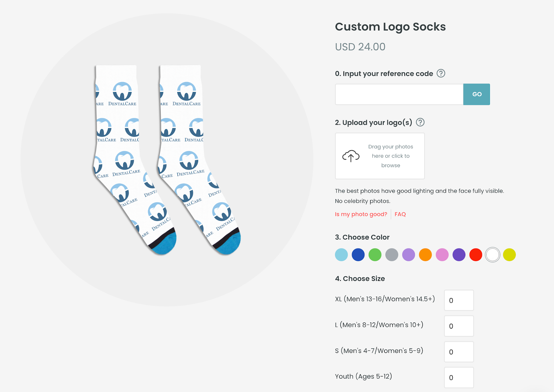The width and height of the screenshot is (554, 392).
Task: Click the Youth size quantity field
Action: (459, 377)
